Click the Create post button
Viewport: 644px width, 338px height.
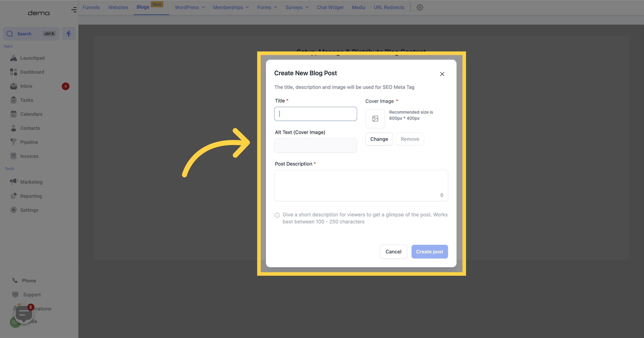[x=430, y=251]
